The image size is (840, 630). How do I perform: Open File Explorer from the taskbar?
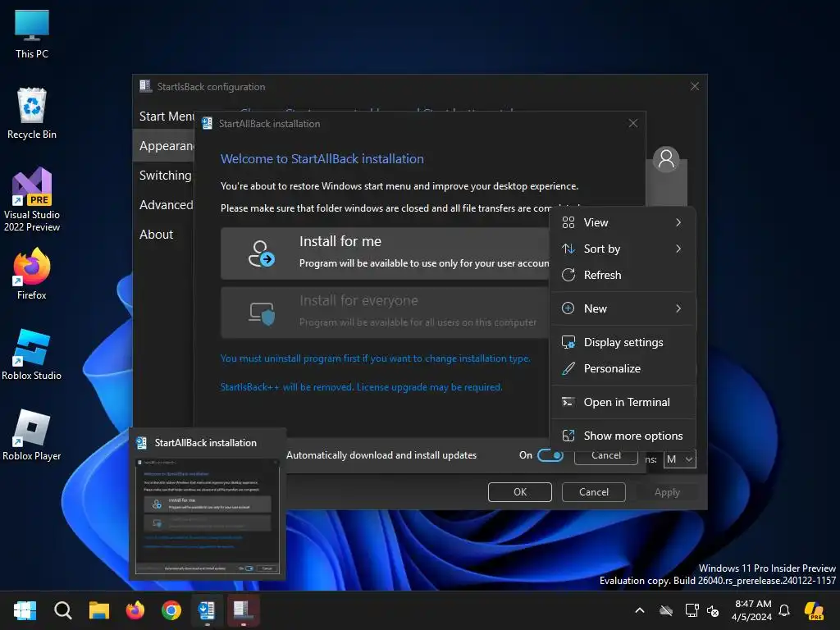[x=99, y=610]
